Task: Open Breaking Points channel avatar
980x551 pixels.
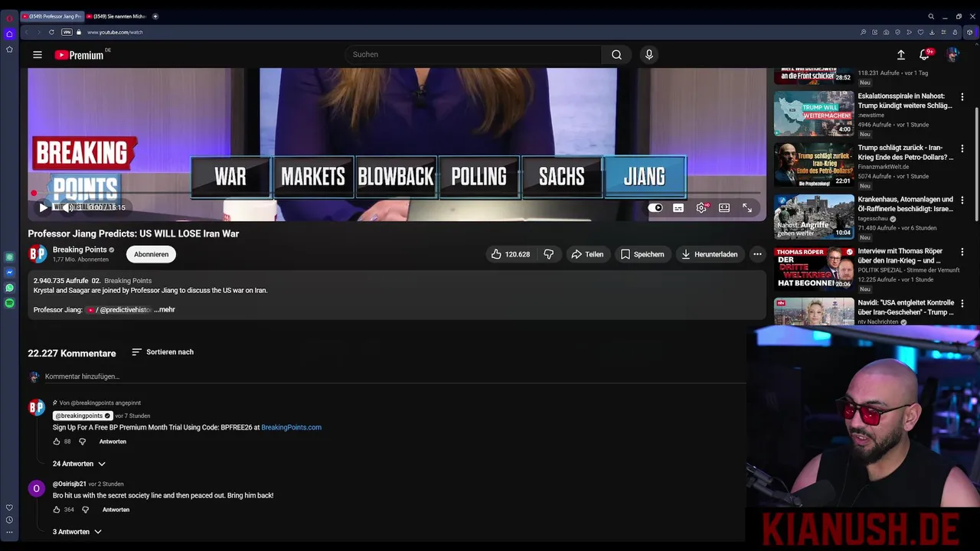Action: 38,254
